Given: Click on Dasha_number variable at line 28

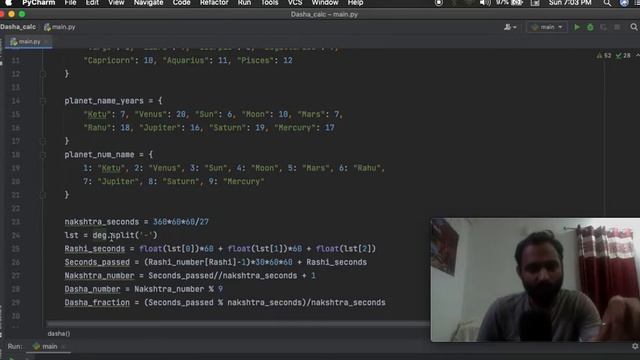Looking at the screenshot, I should coord(92,289).
